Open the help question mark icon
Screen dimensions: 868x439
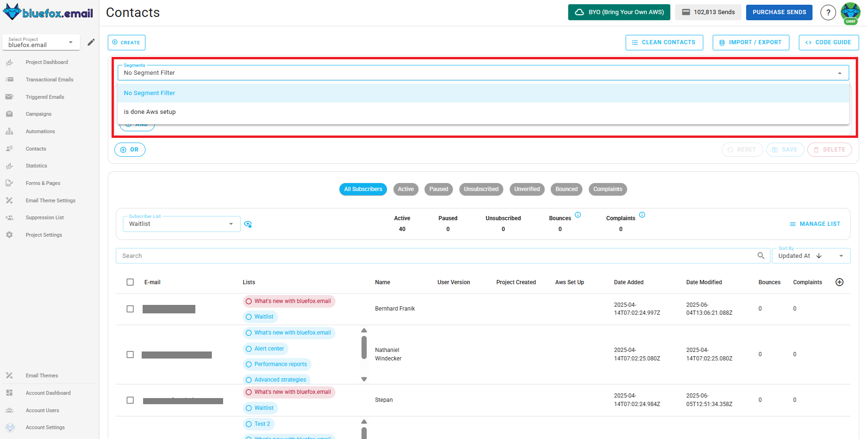pos(828,12)
